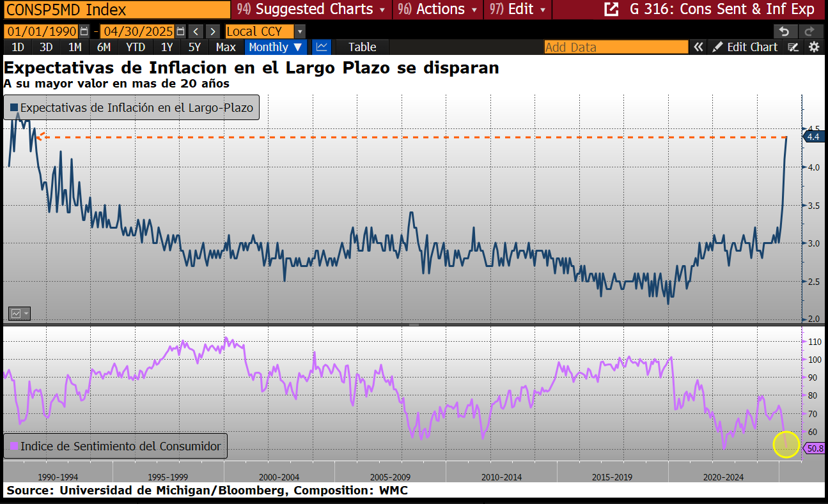The image size is (828, 504).
Task: Expand the 96) Actions menu
Action: point(438,9)
